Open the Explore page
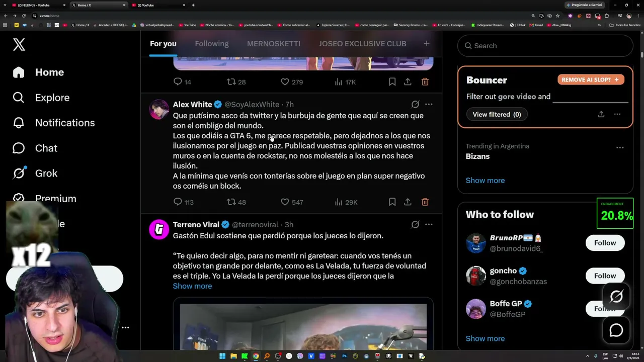This screenshot has width=644, height=362. pyautogui.click(x=41, y=98)
